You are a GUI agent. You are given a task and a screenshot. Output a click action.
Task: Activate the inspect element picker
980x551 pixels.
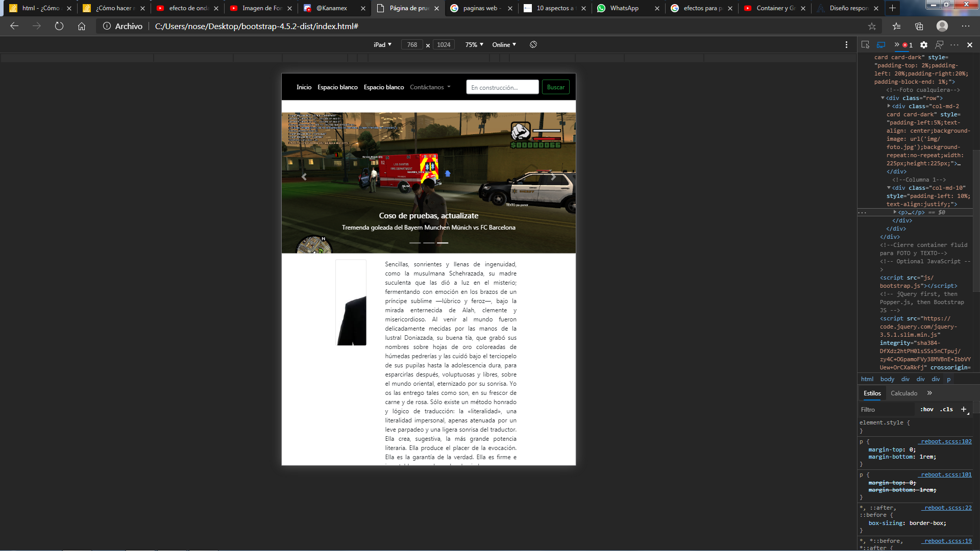[865, 45]
